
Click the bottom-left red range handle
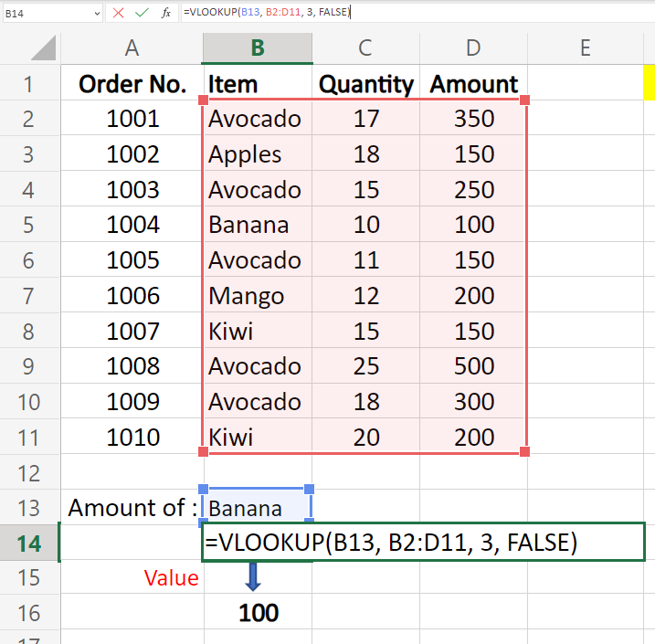pos(205,451)
